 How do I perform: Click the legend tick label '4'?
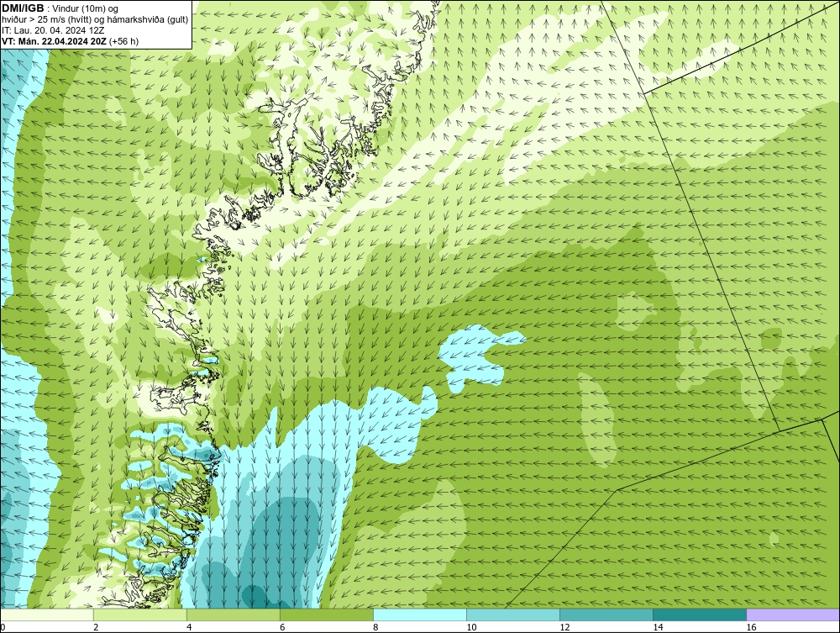point(189,627)
